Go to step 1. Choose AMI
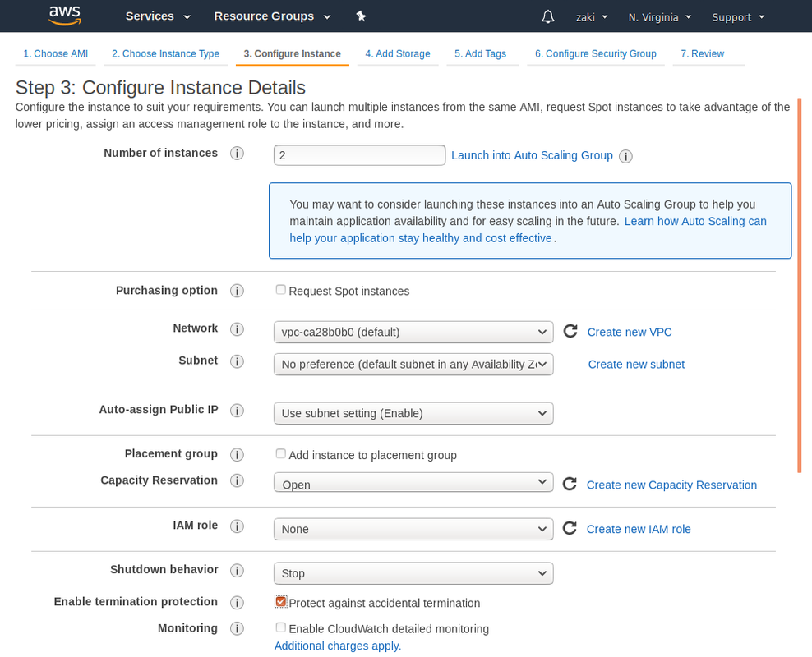The height and width of the screenshot is (657, 812). [x=55, y=54]
